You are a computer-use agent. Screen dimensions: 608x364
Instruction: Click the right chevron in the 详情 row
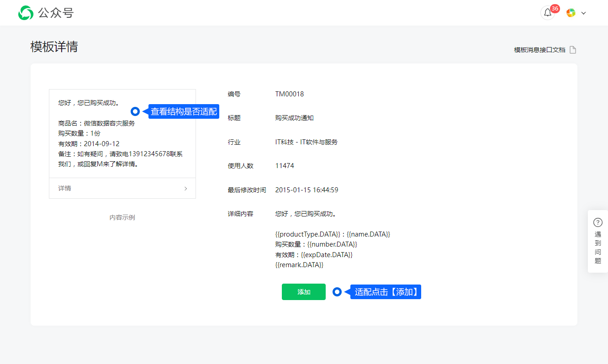coord(185,188)
